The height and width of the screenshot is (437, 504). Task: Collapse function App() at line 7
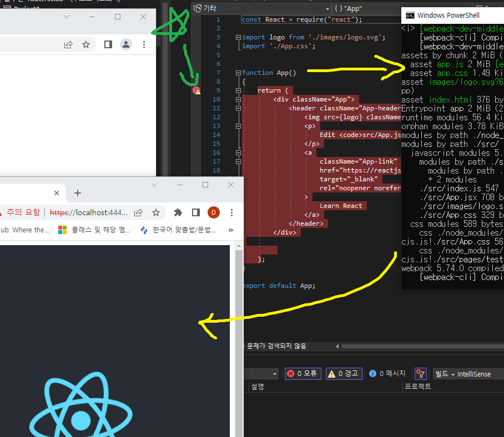pyautogui.click(x=238, y=73)
